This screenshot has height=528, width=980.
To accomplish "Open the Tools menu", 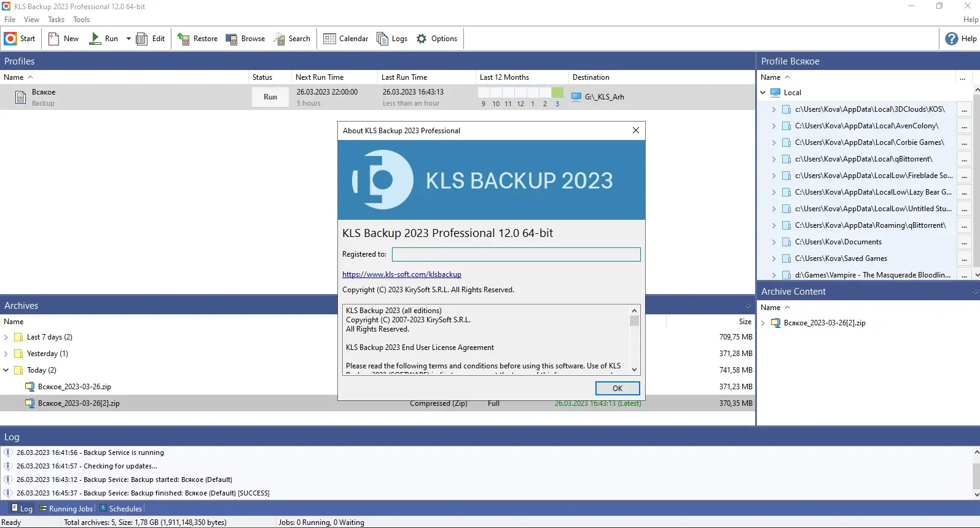I will (x=82, y=20).
